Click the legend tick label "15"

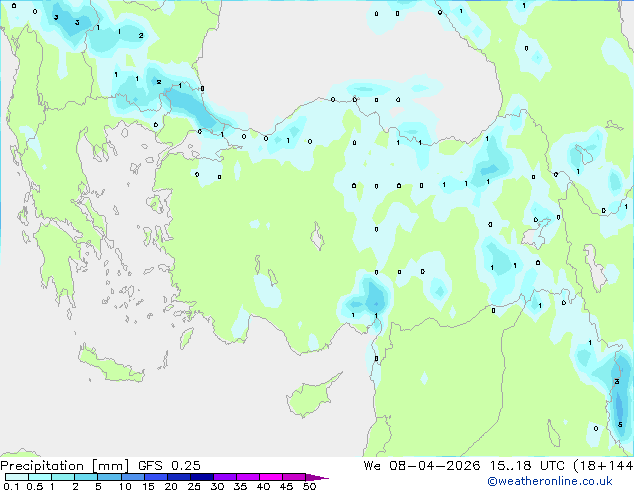click(148, 486)
